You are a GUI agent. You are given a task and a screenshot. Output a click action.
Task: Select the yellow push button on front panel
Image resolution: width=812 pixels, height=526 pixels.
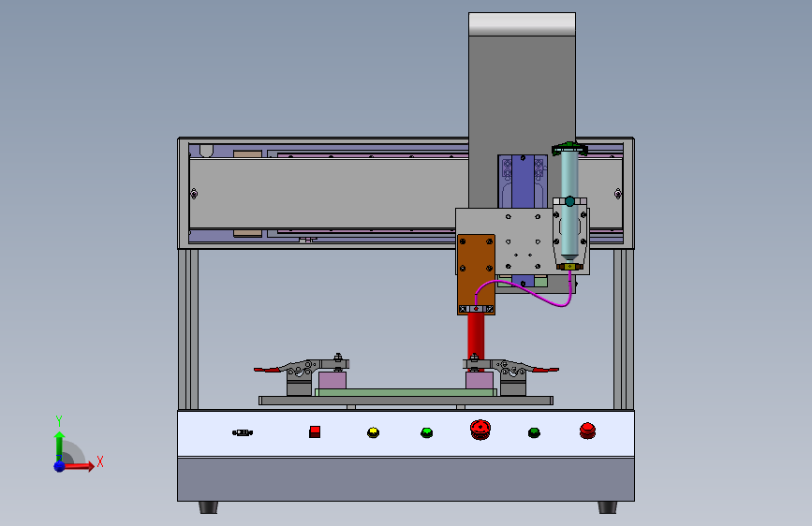(x=373, y=432)
